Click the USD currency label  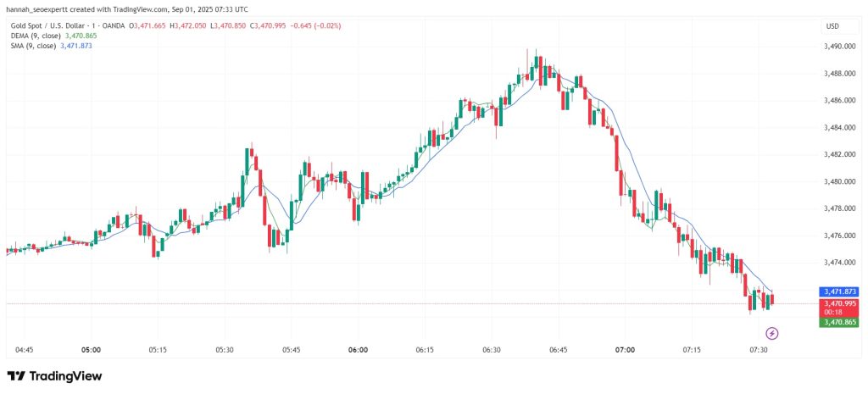pos(832,26)
